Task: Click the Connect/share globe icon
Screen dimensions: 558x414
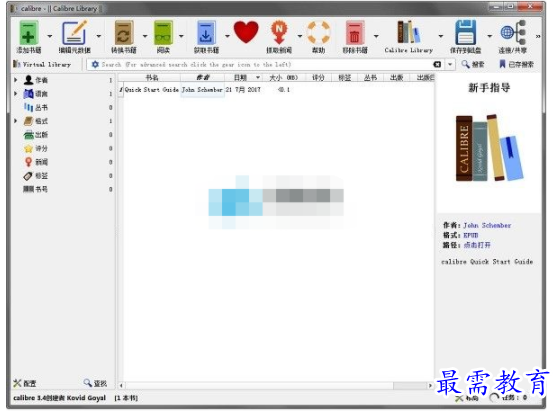Action: click(513, 33)
